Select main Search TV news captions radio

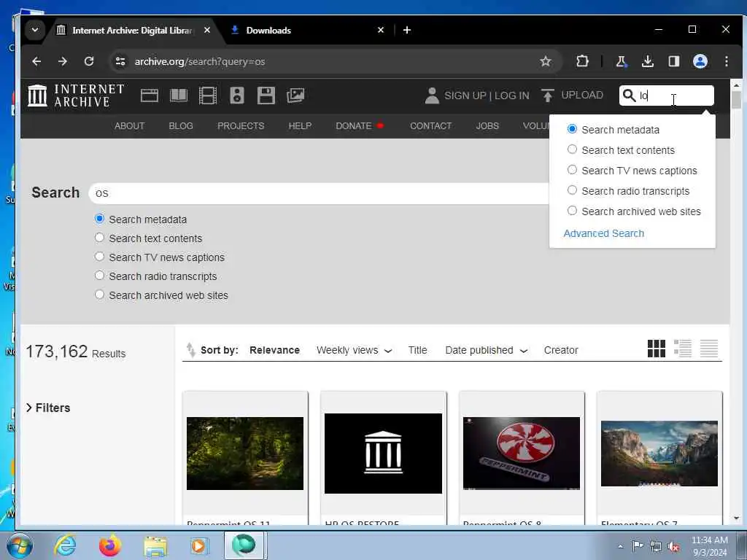click(x=99, y=257)
